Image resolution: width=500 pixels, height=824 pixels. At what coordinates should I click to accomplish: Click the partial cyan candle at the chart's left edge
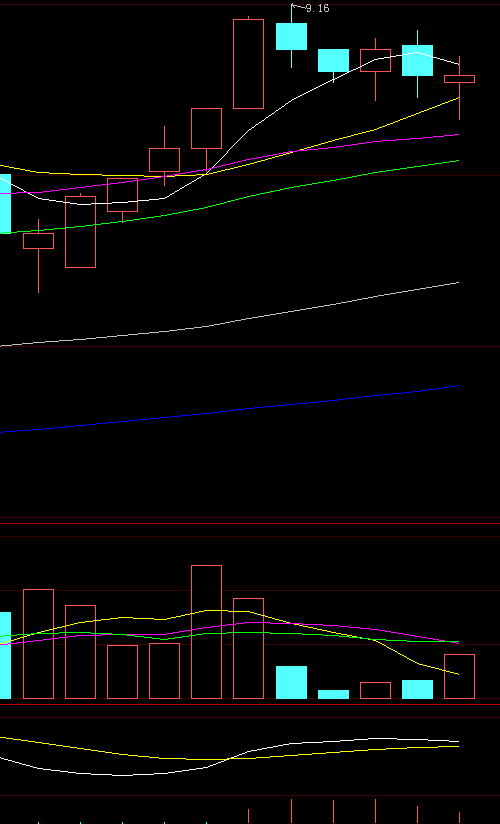tap(5, 204)
